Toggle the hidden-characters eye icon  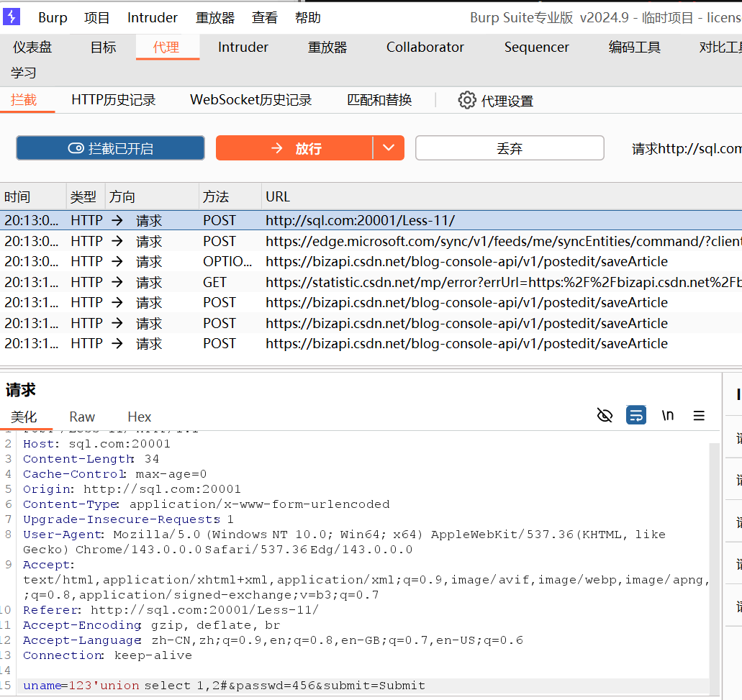coord(605,415)
